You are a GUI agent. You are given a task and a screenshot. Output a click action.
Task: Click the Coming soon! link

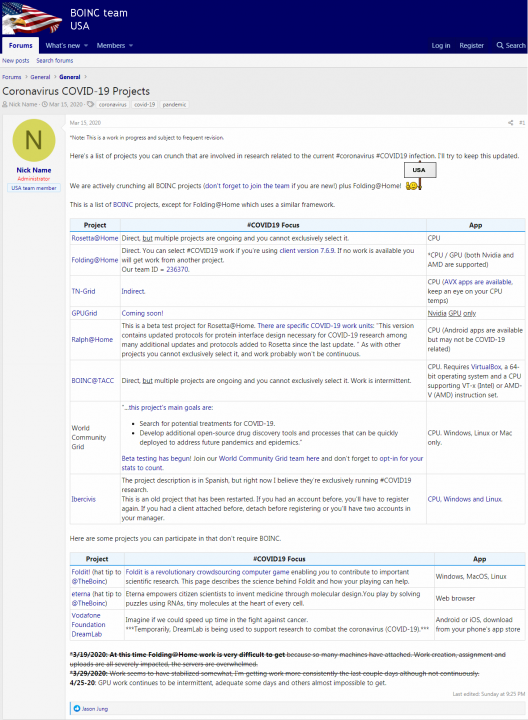tap(142, 313)
